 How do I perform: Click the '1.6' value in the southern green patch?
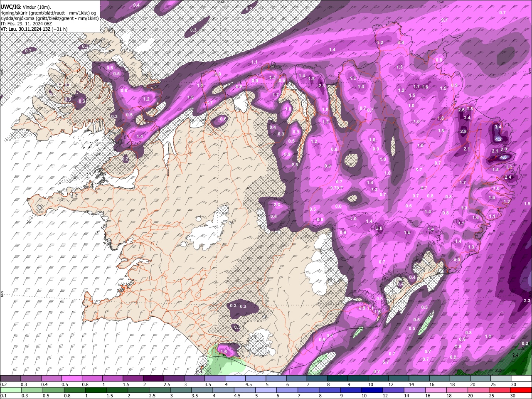(224, 352)
